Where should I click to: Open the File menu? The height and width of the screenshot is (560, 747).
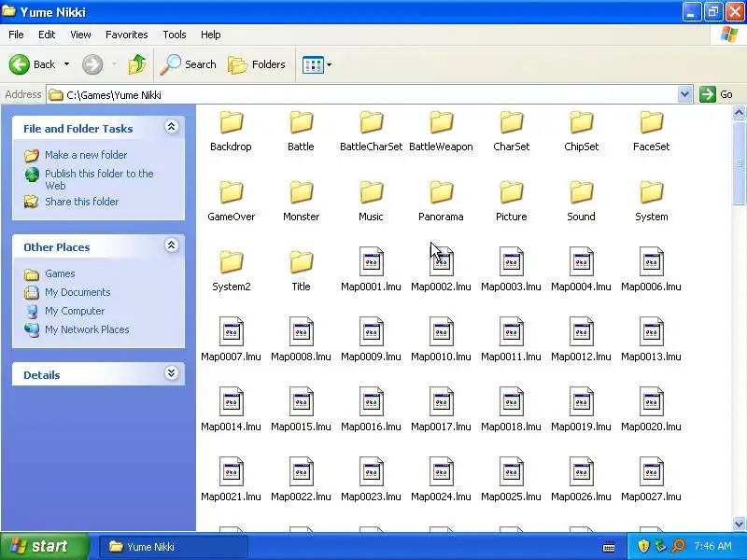[x=16, y=35]
